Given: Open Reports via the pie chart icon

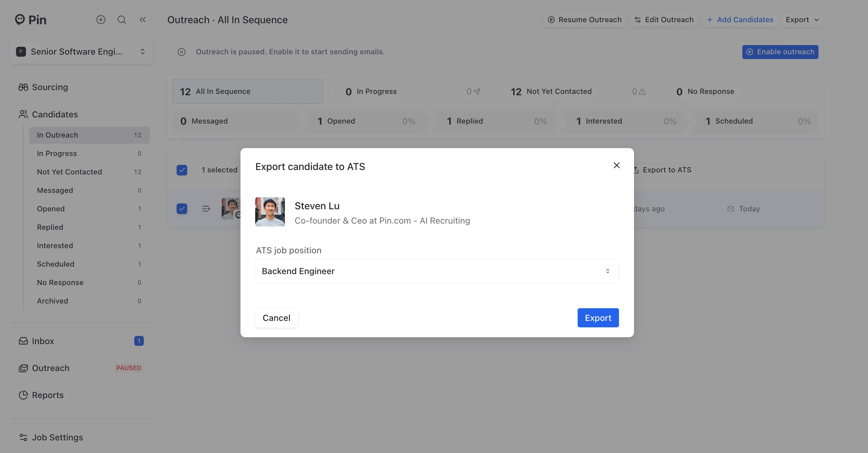Looking at the screenshot, I should coord(23,395).
